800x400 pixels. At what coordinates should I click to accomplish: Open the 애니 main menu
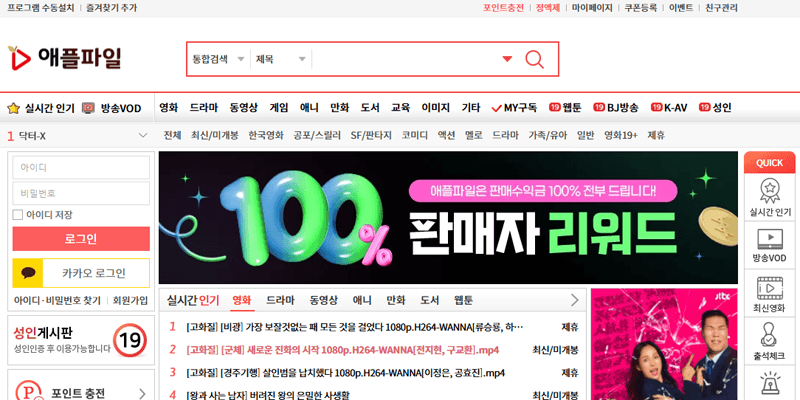(x=309, y=108)
